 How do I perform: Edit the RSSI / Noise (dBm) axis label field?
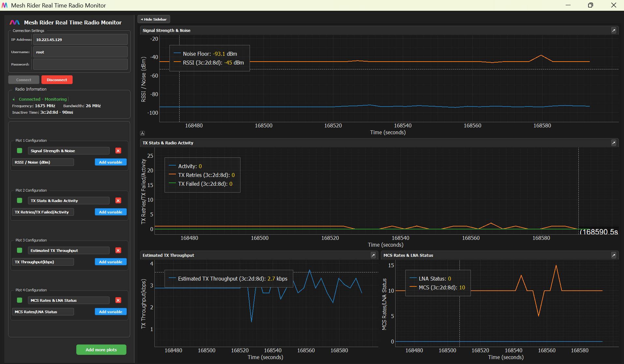click(43, 162)
